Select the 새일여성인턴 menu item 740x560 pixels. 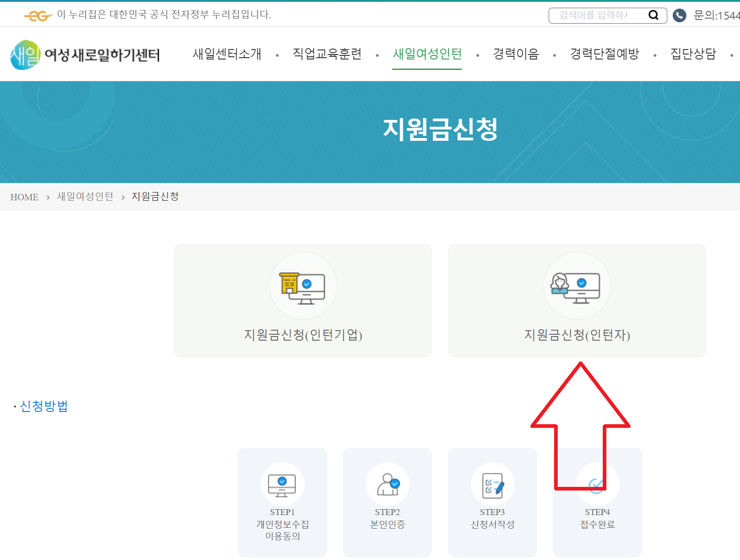[427, 54]
